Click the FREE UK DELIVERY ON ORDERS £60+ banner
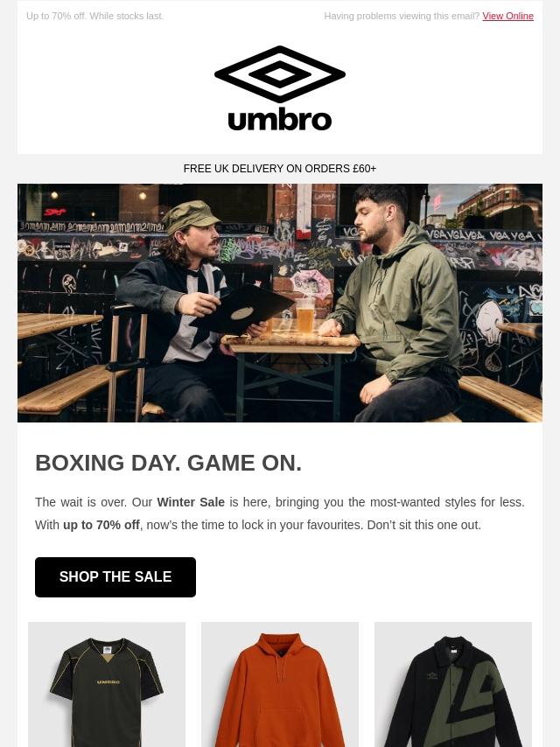This screenshot has width=560, height=747. (280, 169)
